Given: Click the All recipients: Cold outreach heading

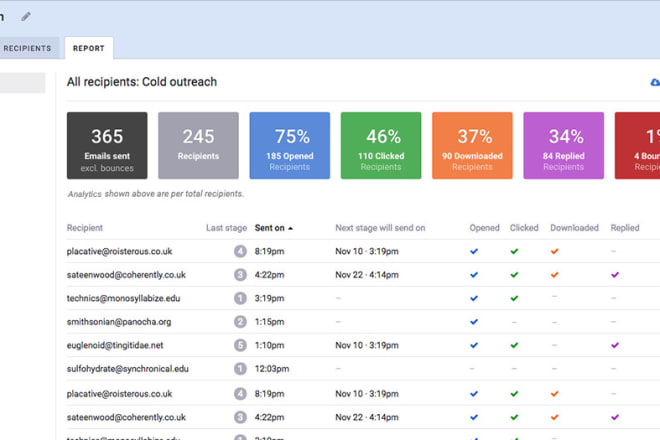Looking at the screenshot, I should 142,82.
